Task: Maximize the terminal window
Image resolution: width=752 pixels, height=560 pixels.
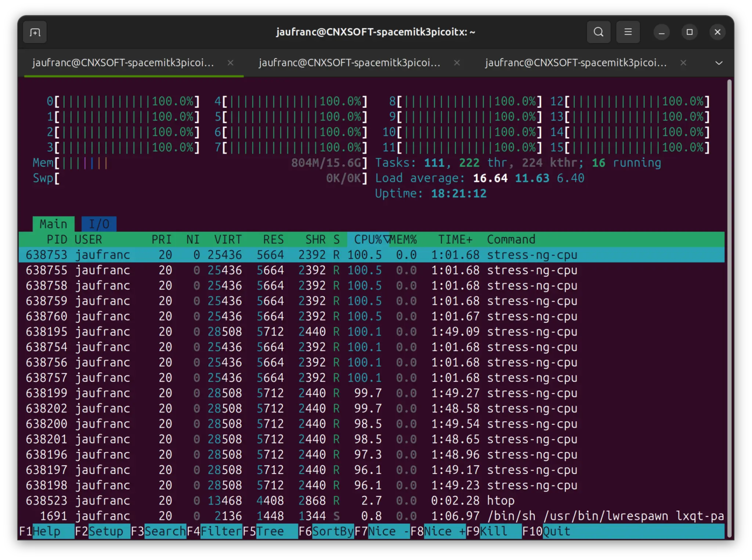Action: coord(690,32)
